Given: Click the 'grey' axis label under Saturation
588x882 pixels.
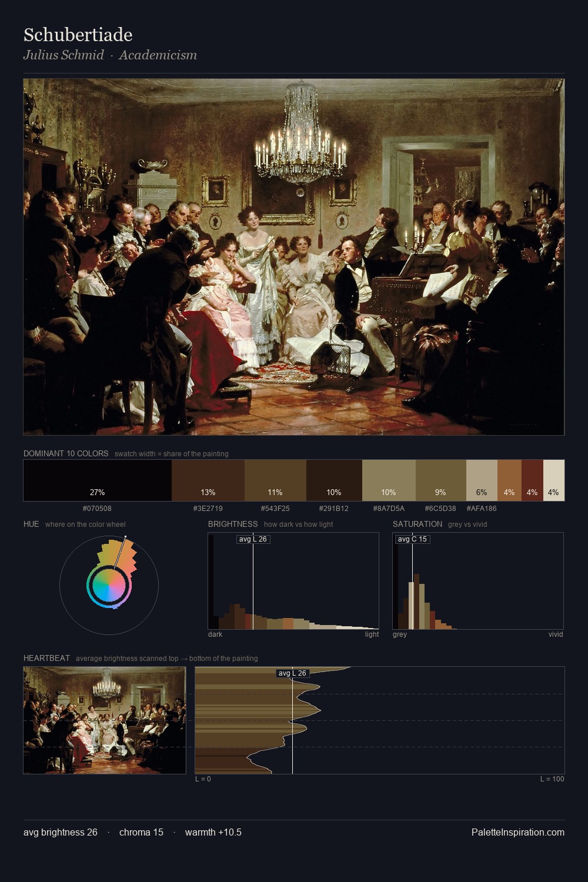Looking at the screenshot, I should click(400, 634).
